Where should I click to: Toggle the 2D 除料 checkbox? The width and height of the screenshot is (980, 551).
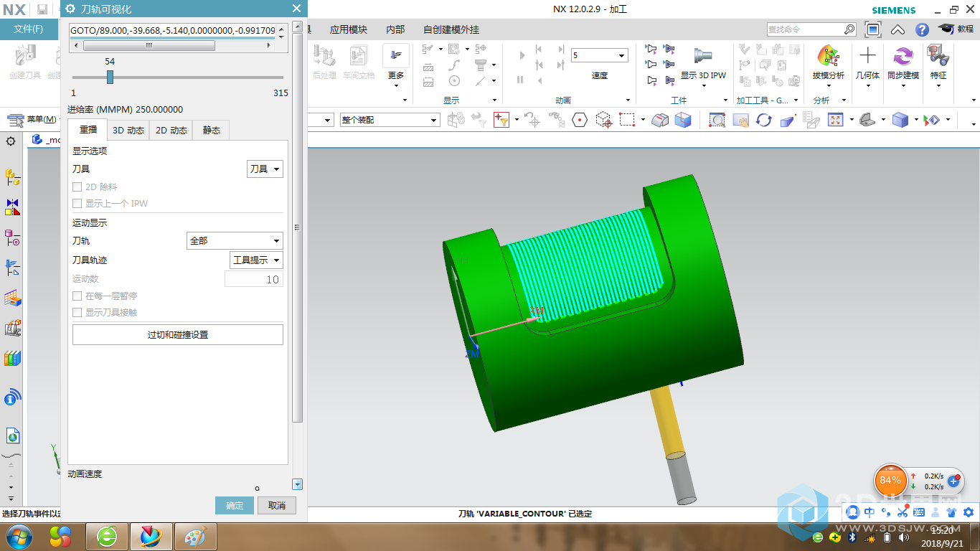point(77,187)
